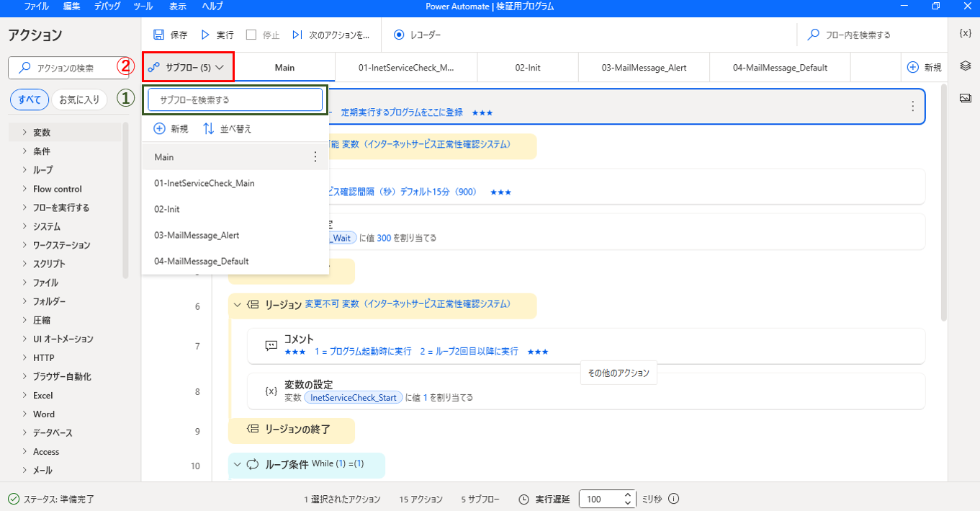Click the アクションの検索 input field
The image size is (980, 511).
68,68
